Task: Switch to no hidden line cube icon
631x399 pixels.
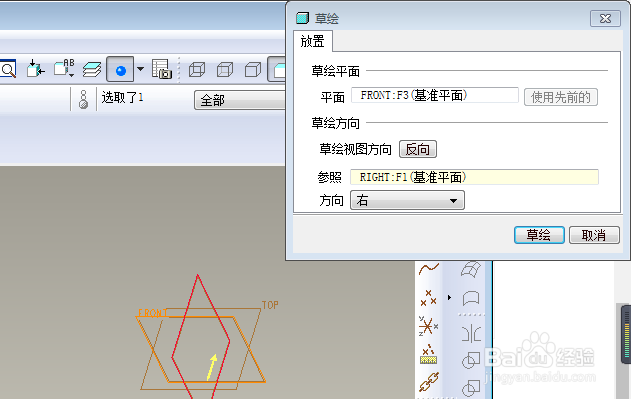Action: (x=253, y=70)
